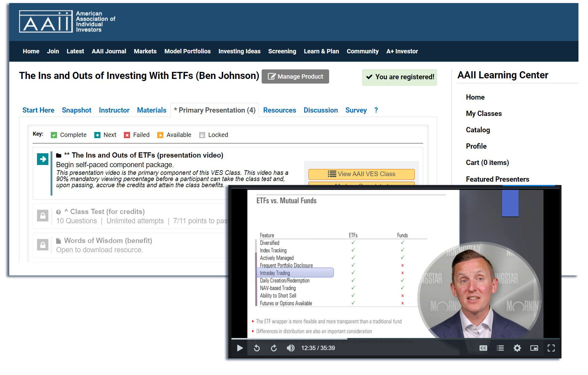Open Home in the Learning Center sidebar
The height and width of the screenshot is (375, 588).
click(475, 97)
